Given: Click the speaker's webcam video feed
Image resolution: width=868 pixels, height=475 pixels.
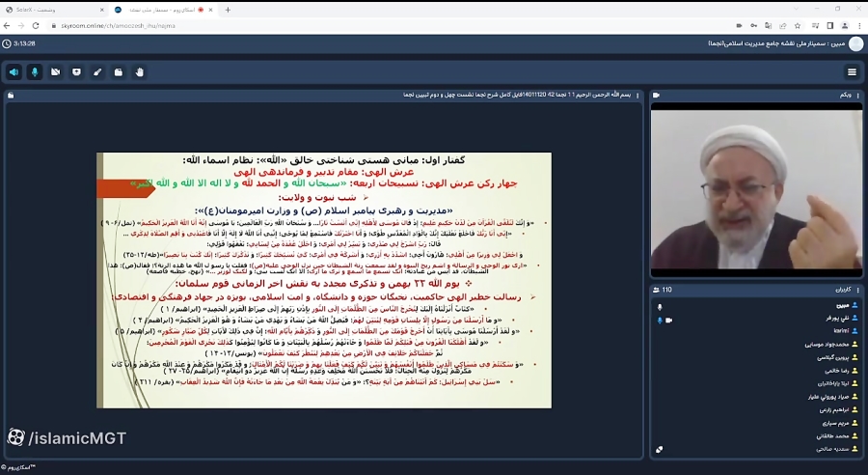Looking at the screenshot, I should coord(756,189).
